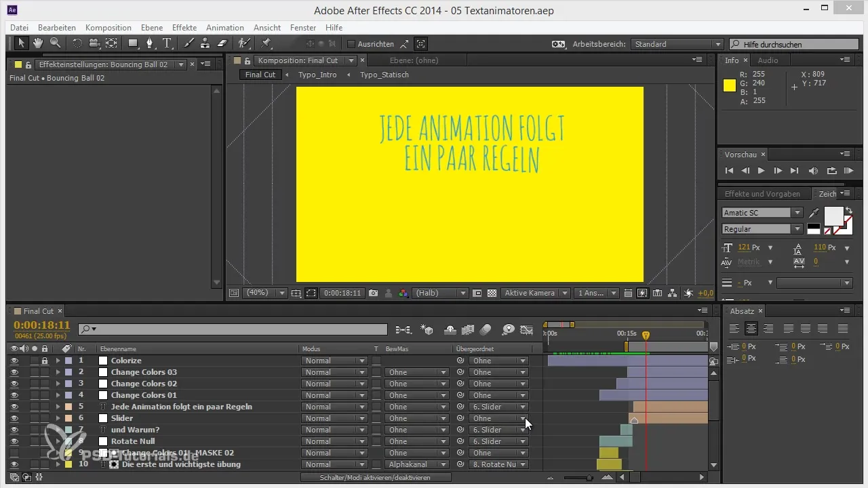Open the parent dropdown of Slider layer
The width and height of the screenshot is (868, 488).
[498, 418]
